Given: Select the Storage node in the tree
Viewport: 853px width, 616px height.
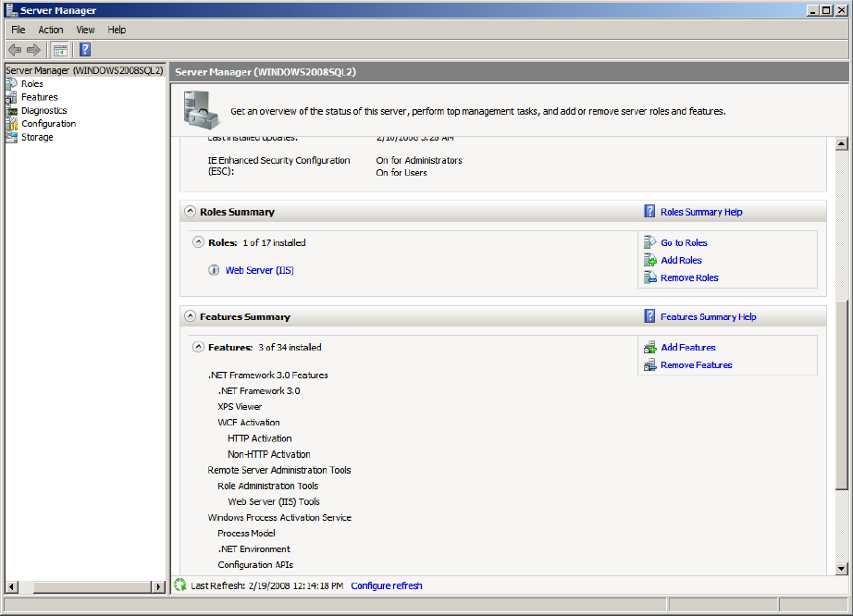Looking at the screenshot, I should coord(37,137).
